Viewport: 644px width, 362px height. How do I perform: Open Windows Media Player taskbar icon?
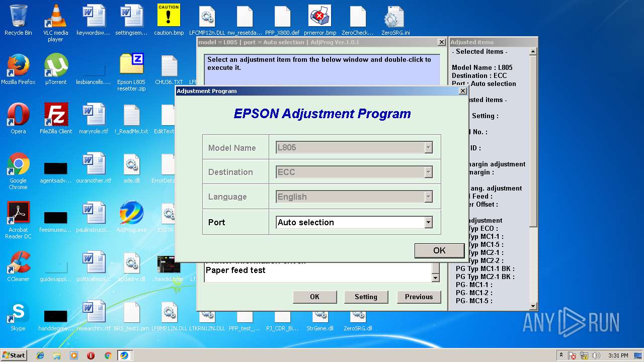pos(74,355)
